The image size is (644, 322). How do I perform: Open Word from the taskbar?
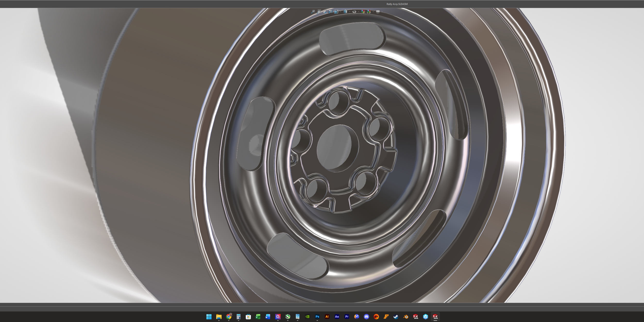pyautogui.click(x=268, y=317)
